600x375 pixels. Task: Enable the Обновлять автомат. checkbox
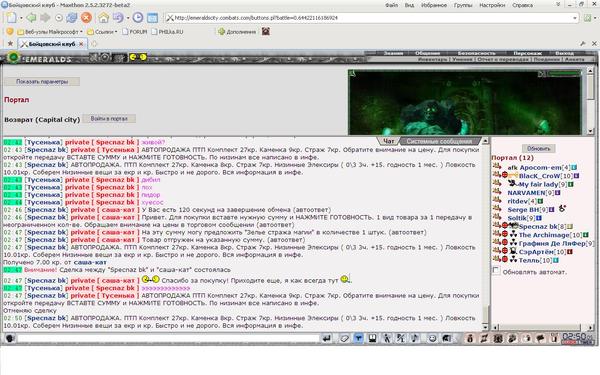pos(496,271)
